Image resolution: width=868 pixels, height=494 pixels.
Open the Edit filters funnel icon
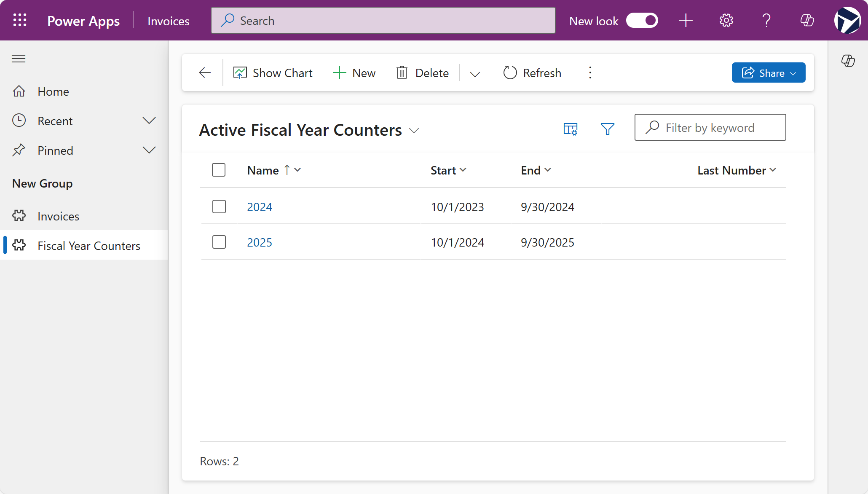[x=607, y=129]
